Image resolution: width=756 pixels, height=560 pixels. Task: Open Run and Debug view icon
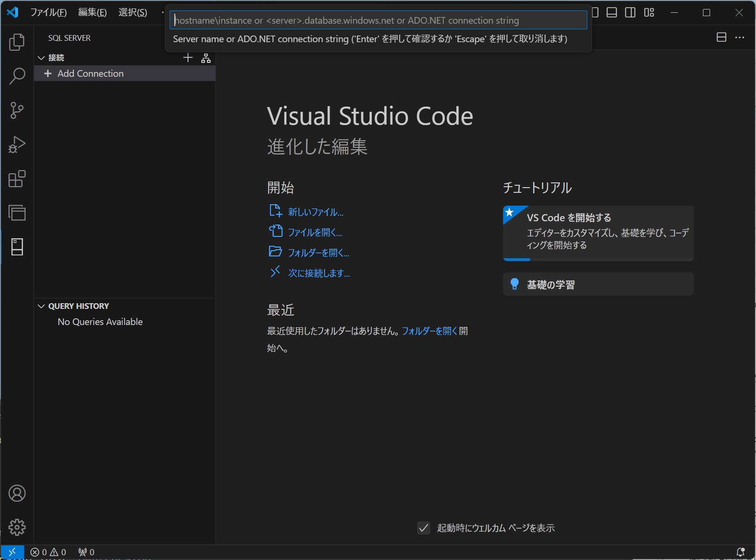coord(17,145)
